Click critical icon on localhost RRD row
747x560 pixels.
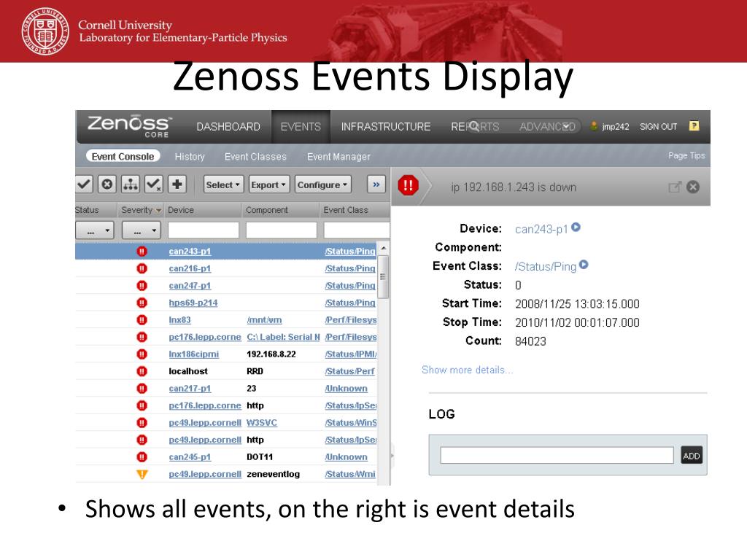point(142,371)
